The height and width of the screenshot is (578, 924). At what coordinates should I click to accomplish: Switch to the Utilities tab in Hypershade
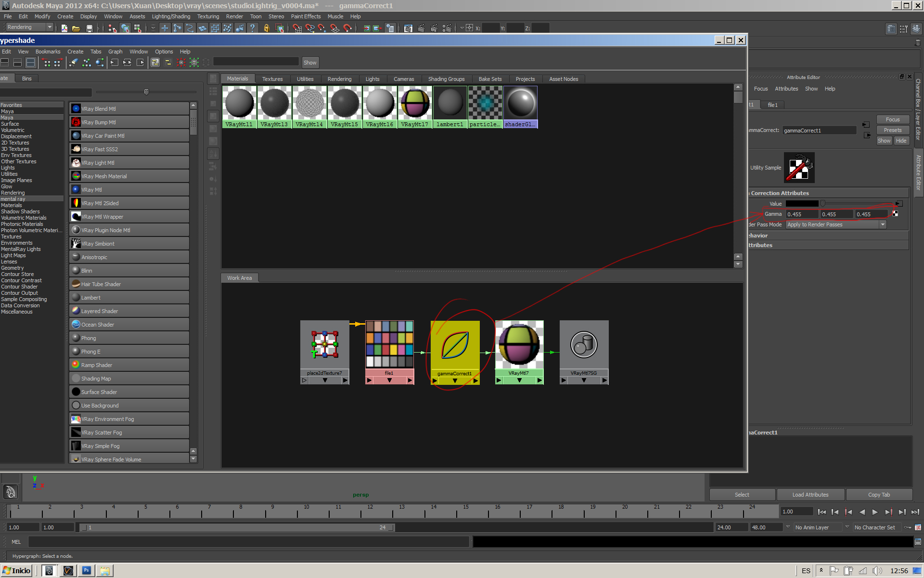(305, 79)
